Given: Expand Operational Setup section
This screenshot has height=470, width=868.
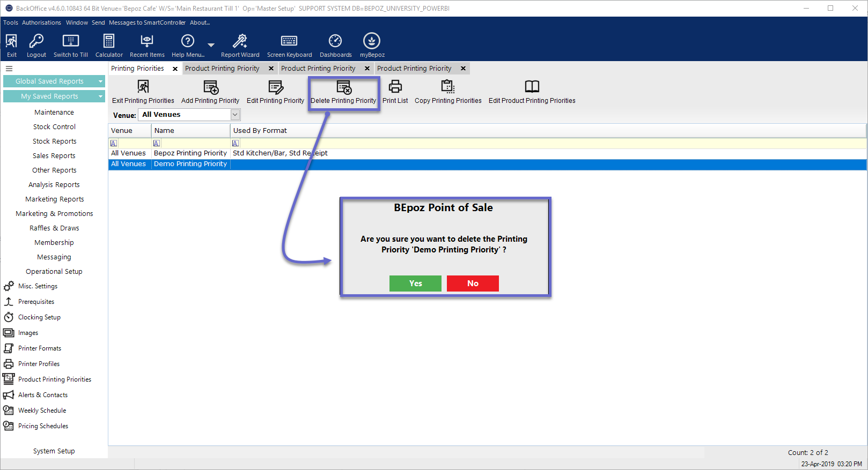Looking at the screenshot, I should [54, 272].
